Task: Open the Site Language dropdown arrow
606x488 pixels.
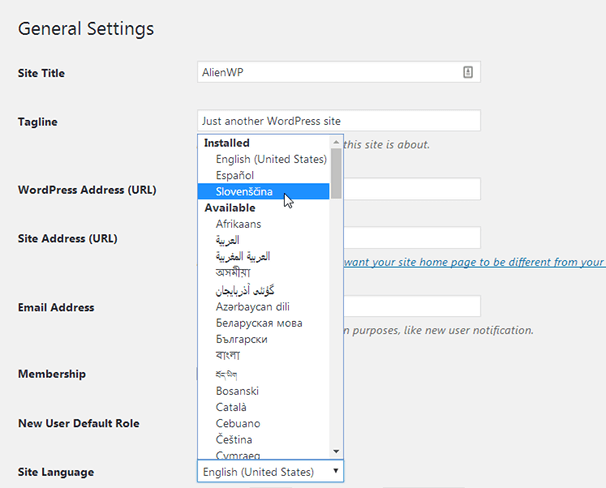Action: (x=335, y=471)
